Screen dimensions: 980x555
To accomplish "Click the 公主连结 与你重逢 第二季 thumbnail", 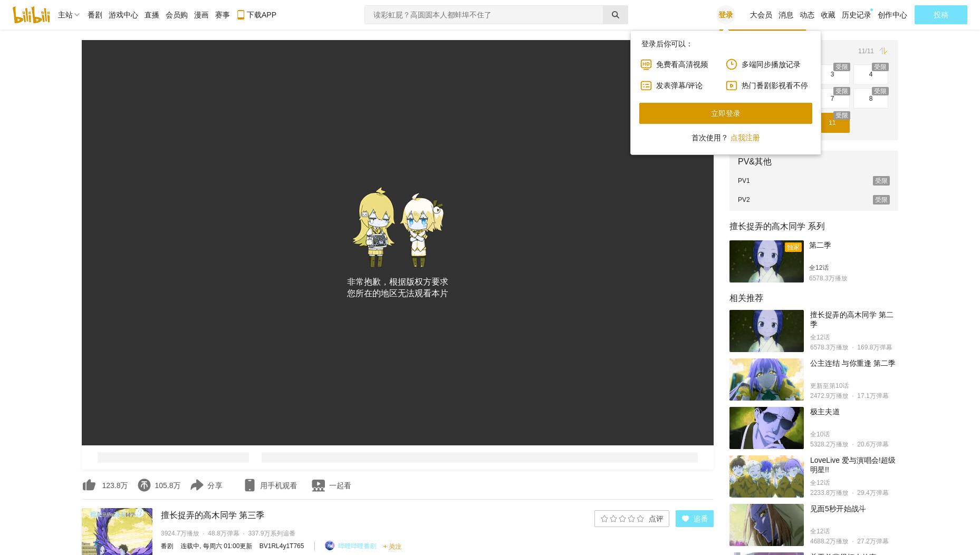I will point(766,379).
